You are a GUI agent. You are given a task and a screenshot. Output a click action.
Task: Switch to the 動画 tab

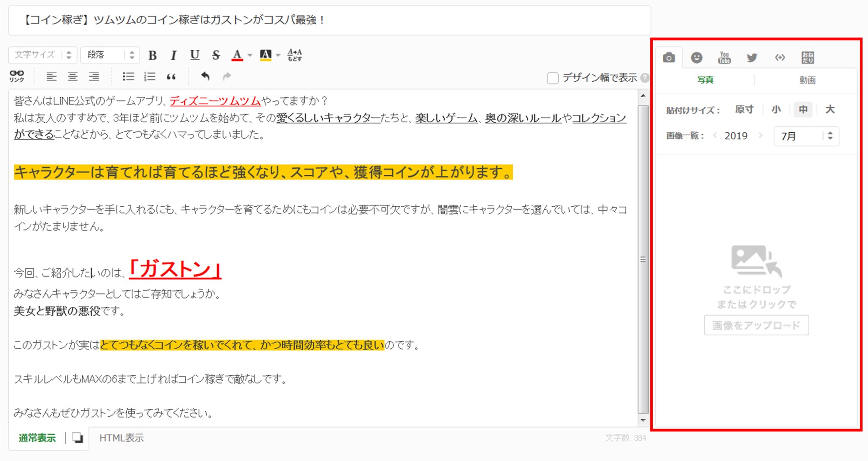click(x=807, y=80)
